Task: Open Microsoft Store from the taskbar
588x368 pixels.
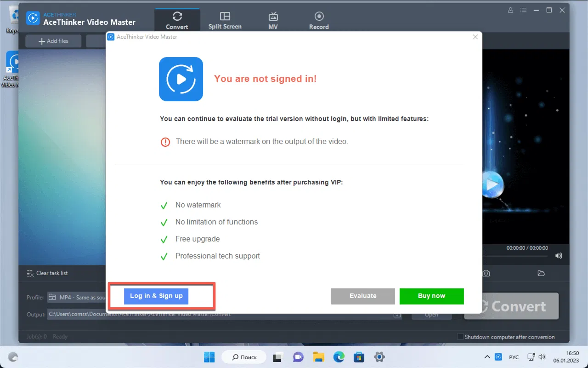Action: pos(359,357)
